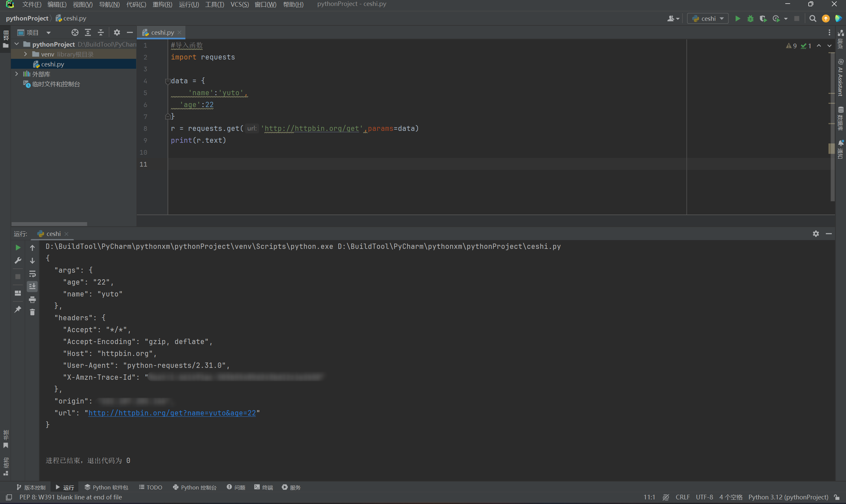Print the Run console output

32,299
